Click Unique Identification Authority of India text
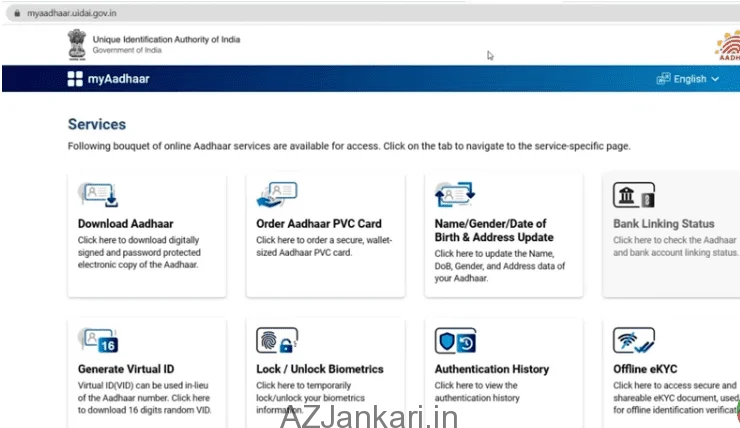 coord(166,40)
